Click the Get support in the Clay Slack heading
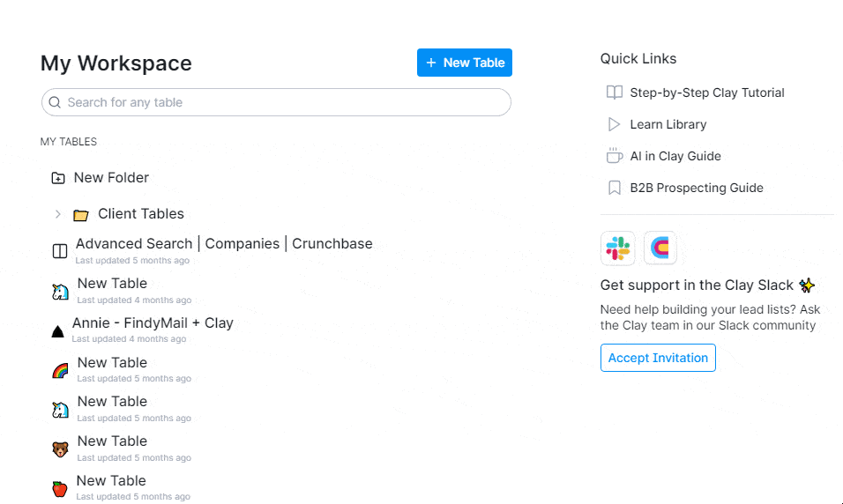The height and width of the screenshot is (504, 843). click(697, 285)
